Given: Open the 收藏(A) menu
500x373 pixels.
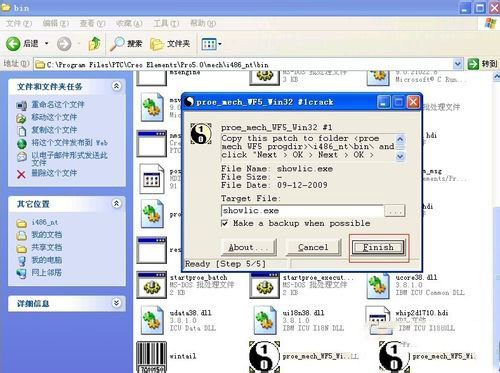Looking at the screenshot, I should (x=129, y=23).
